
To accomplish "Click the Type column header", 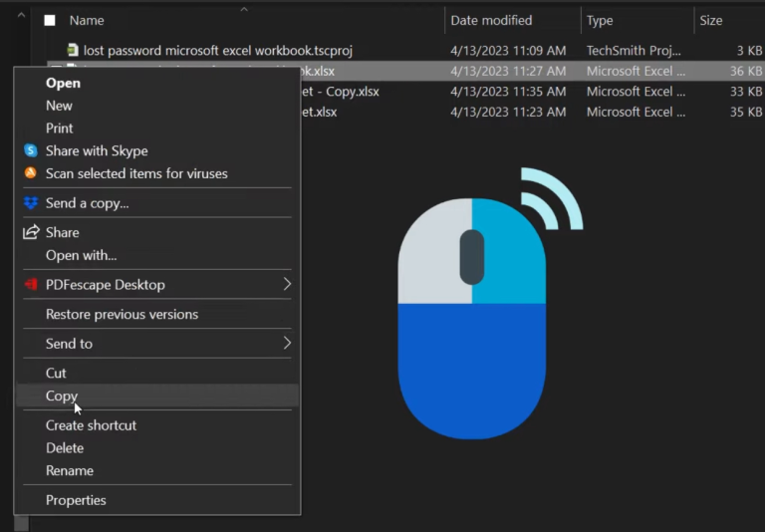I will [600, 20].
